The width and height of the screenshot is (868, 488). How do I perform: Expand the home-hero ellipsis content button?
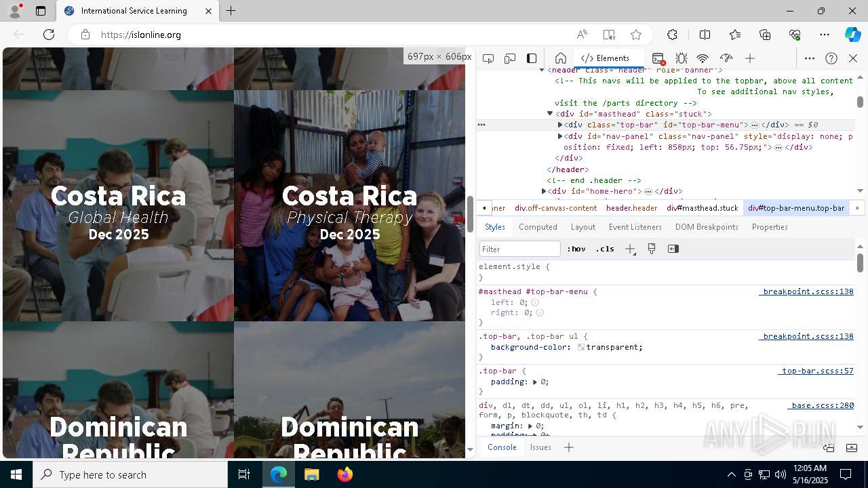click(648, 192)
